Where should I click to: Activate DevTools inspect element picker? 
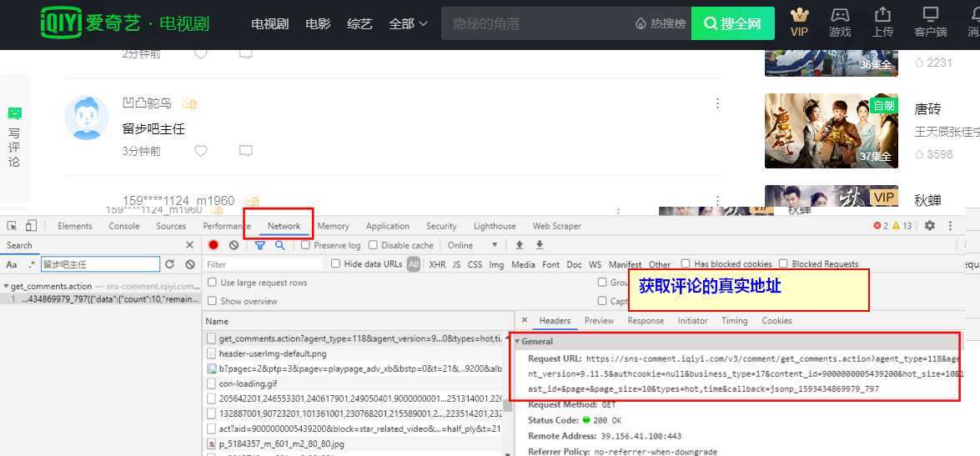point(12,226)
